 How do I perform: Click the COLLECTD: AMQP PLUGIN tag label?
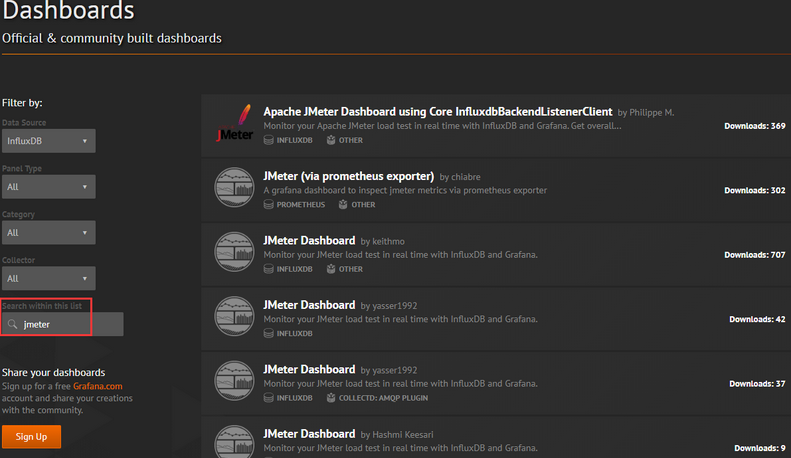[x=383, y=398]
